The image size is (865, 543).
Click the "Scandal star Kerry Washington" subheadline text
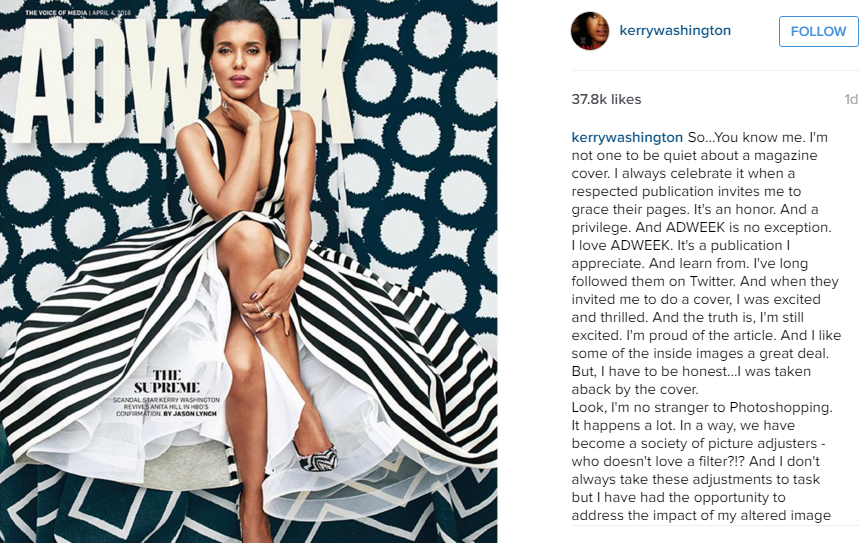coord(166,400)
